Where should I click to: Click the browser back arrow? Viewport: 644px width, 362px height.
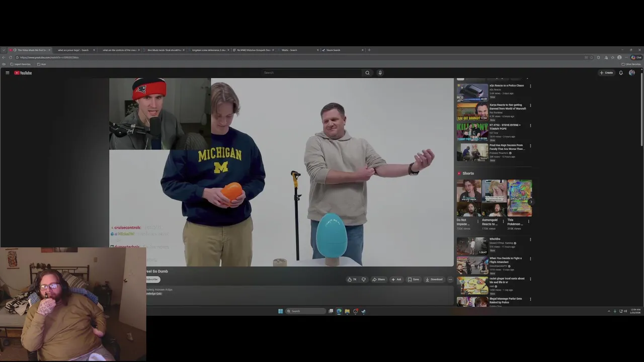tap(4, 57)
